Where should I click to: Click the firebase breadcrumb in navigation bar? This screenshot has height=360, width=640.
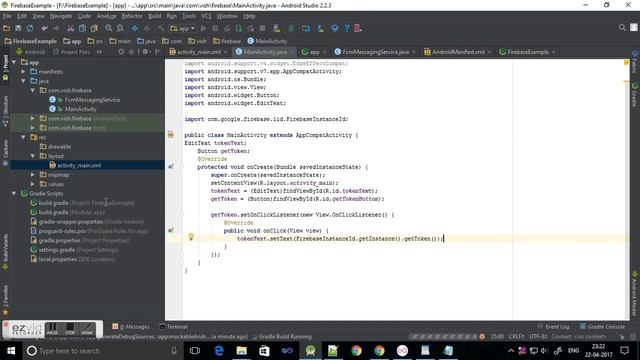pos(227,41)
